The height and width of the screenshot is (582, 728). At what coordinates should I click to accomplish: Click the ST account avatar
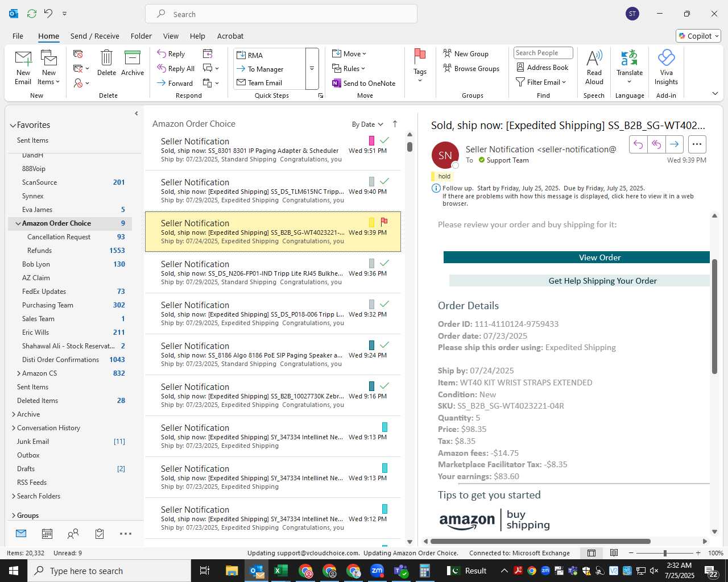(x=632, y=14)
